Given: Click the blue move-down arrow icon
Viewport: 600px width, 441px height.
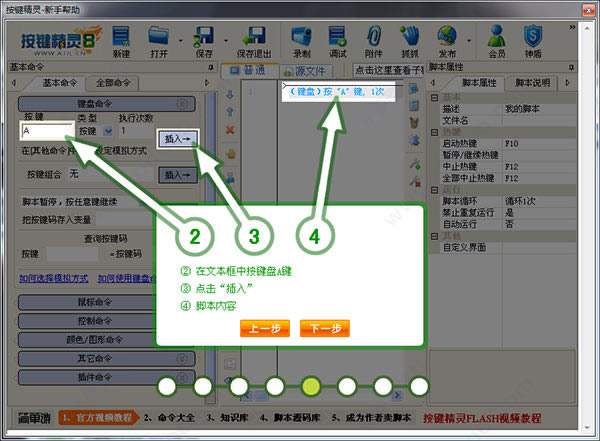Looking at the screenshot, I should [230, 95].
